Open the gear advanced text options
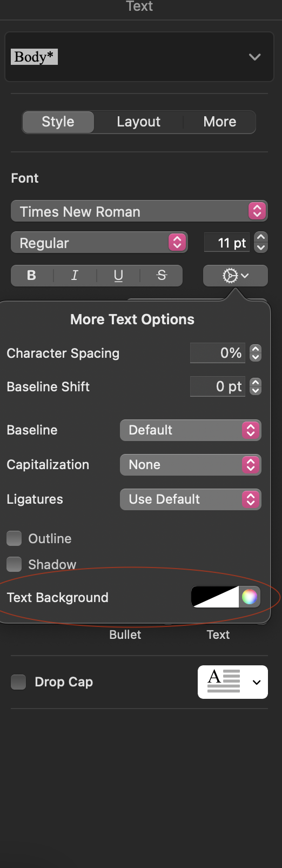The width and height of the screenshot is (282, 868). click(x=236, y=276)
